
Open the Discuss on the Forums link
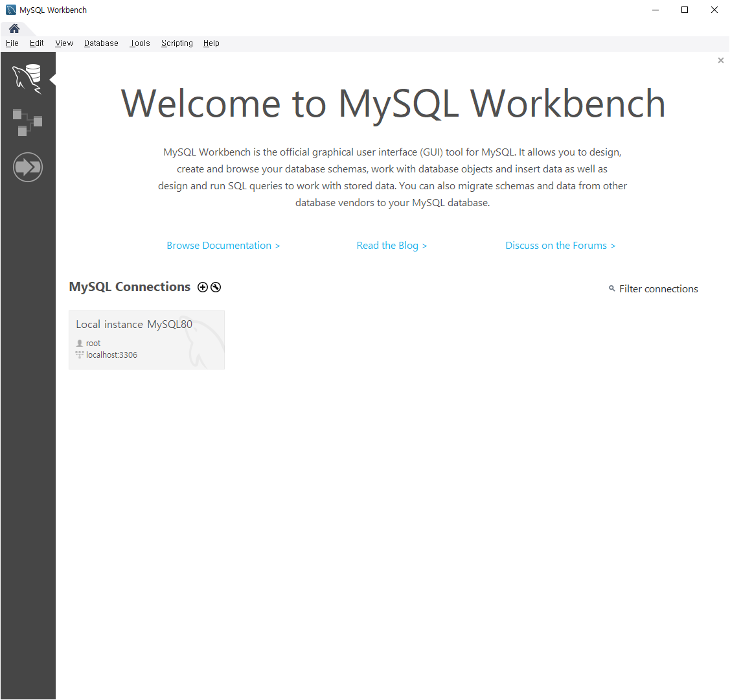click(560, 246)
